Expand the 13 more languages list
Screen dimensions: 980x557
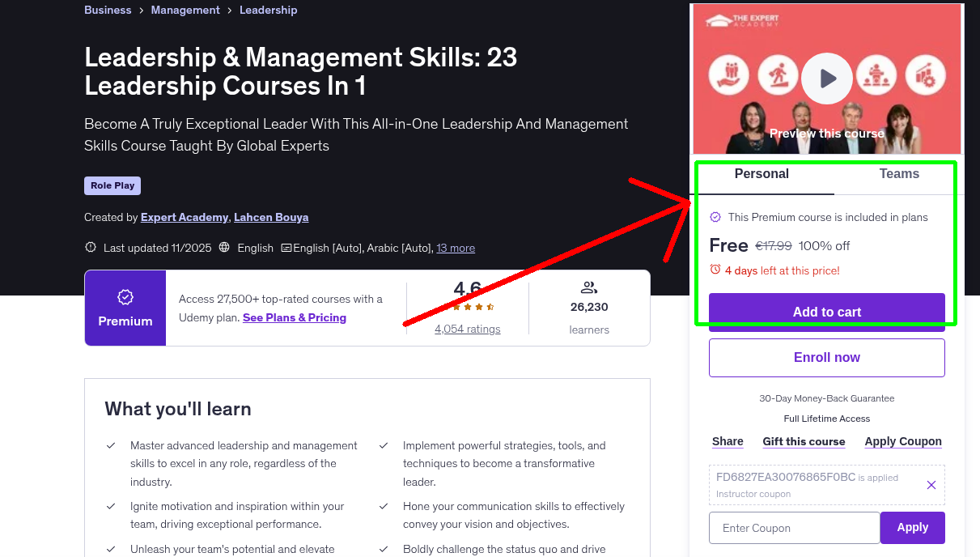(456, 248)
